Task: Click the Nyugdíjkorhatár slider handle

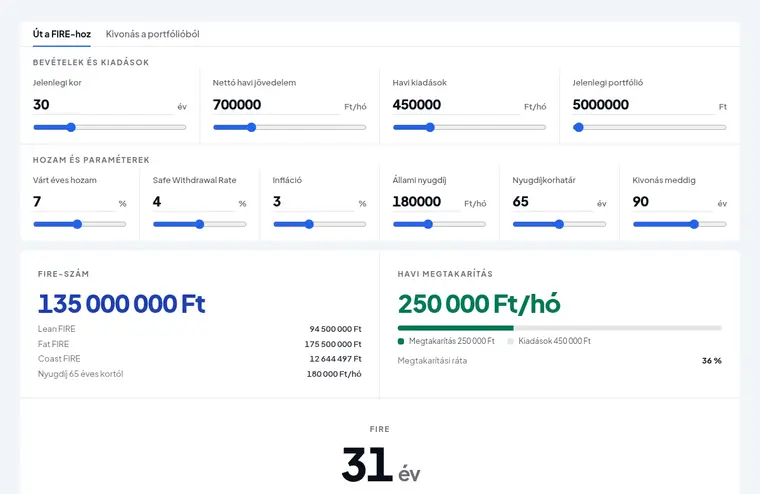Action: [x=559, y=224]
